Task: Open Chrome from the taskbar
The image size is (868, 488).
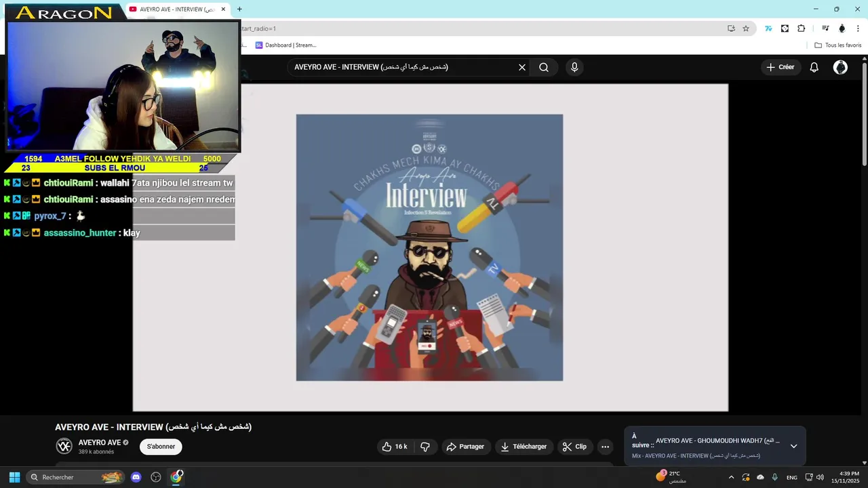Action: pos(176,477)
